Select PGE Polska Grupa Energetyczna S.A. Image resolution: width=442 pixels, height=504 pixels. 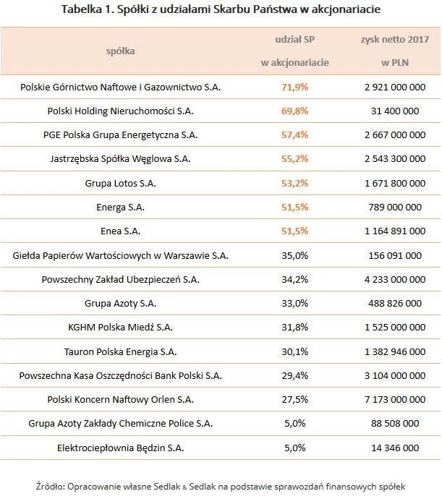click(x=120, y=135)
